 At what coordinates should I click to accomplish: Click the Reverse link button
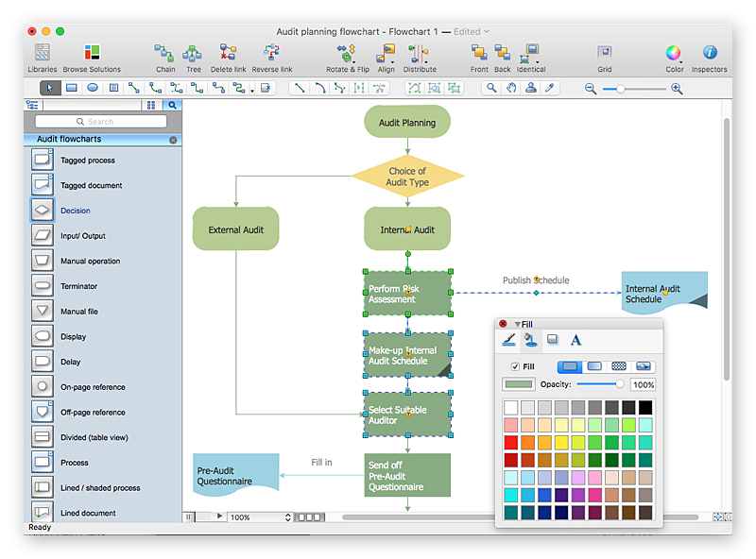pos(271,54)
